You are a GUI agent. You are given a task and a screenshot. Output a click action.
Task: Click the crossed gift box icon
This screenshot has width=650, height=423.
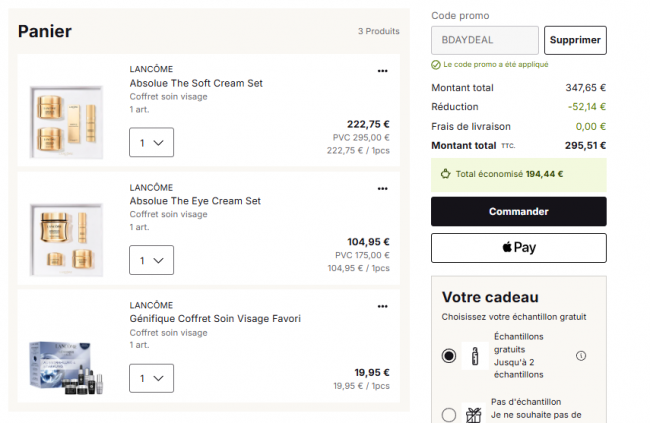[473, 414]
